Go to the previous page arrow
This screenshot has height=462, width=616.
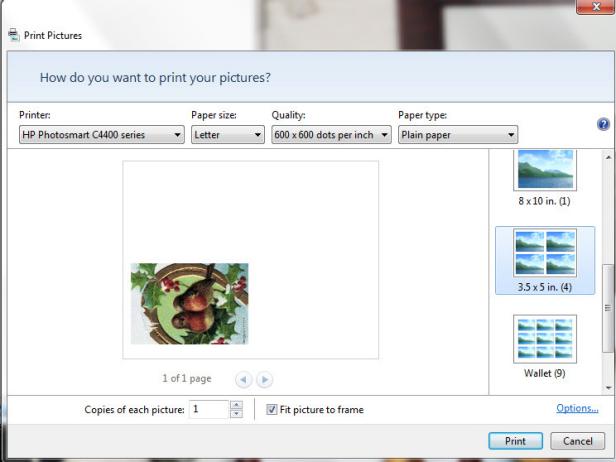(x=244, y=380)
